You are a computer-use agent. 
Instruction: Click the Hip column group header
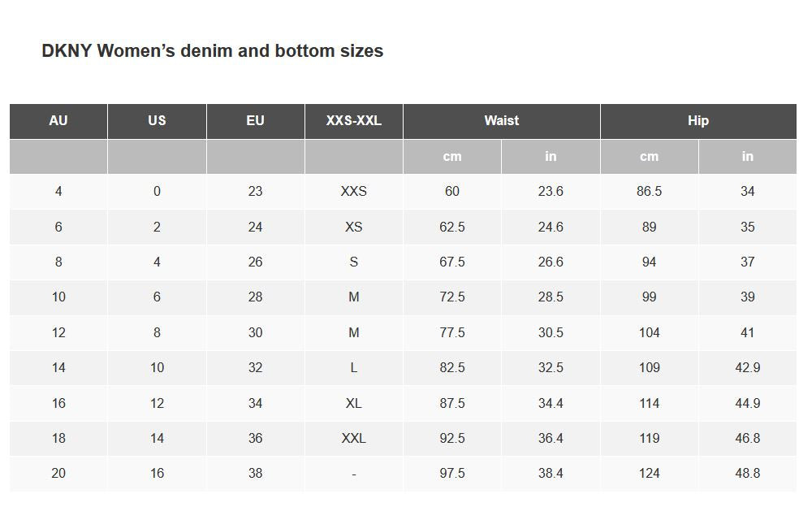click(698, 121)
